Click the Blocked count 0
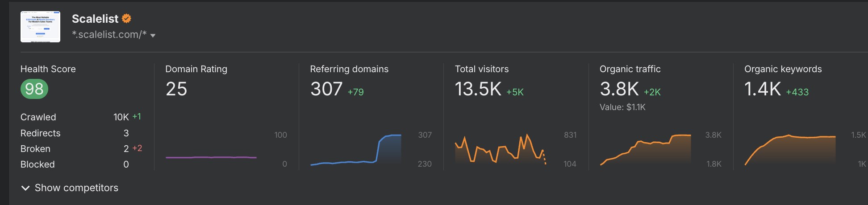The height and width of the screenshot is (205, 868). click(x=126, y=164)
